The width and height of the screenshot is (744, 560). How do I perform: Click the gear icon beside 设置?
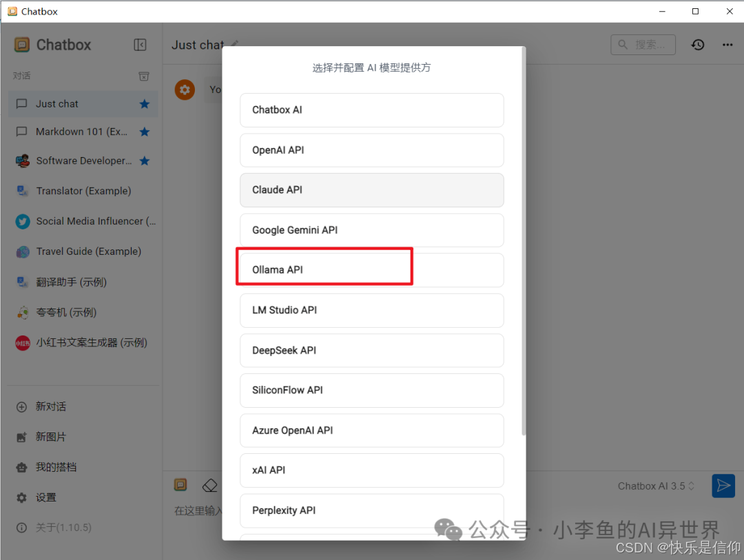click(22, 498)
